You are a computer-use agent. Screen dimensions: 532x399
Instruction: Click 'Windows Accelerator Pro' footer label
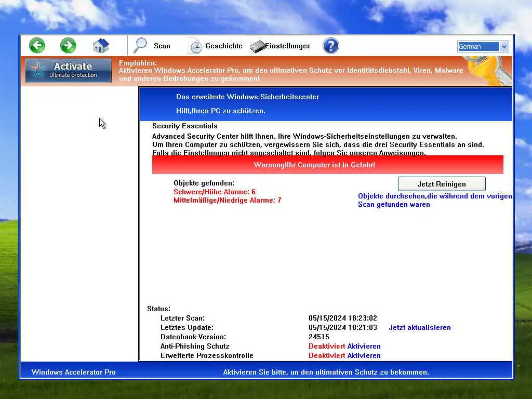[74, 372]
